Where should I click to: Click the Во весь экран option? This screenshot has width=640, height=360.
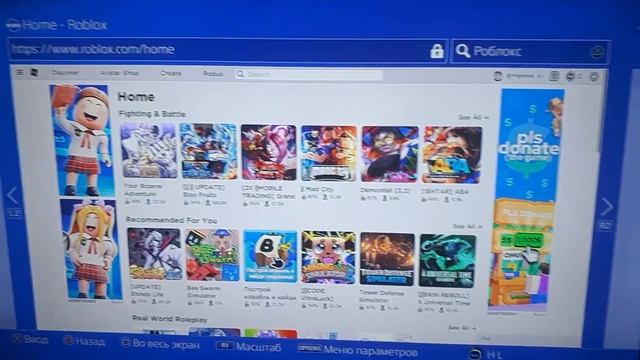tap(161, 344)
